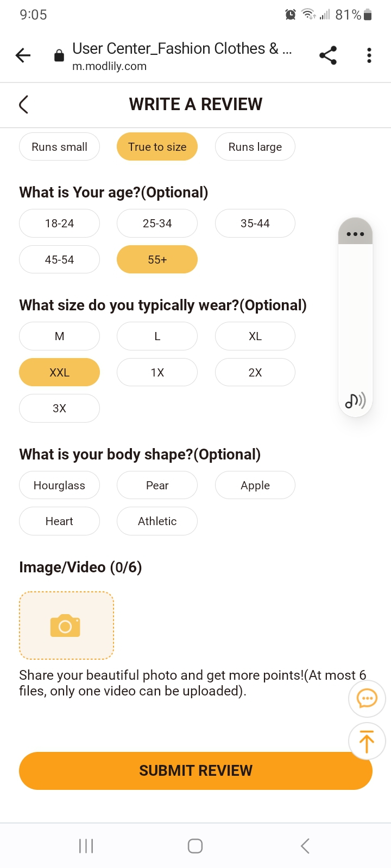Image resolution: width=391 pixels, height=868 pixels.
Task: Select Hourglass body shape
Action: [x=59, y=486]
